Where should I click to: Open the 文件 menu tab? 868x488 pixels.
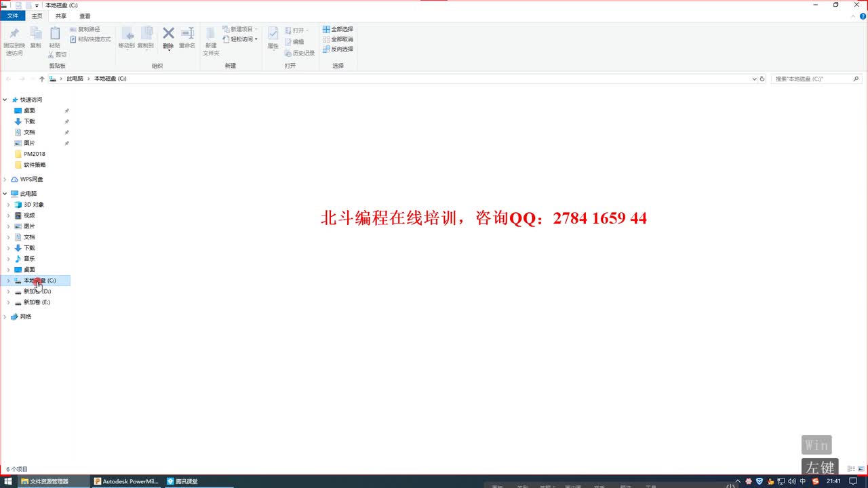pyautogui.click(x=13, y=16)
